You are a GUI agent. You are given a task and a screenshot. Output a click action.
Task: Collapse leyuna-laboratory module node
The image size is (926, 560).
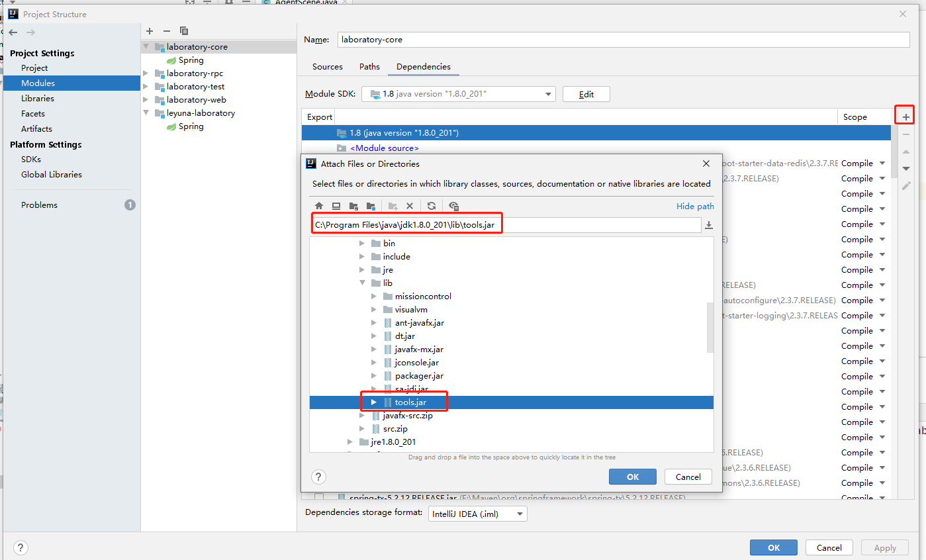[146, 113]
